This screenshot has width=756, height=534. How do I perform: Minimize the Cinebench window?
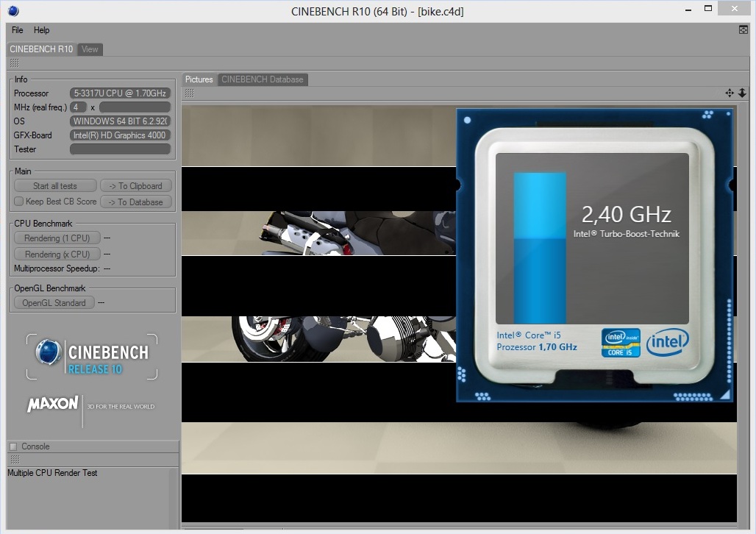click(x=688, y=9)
